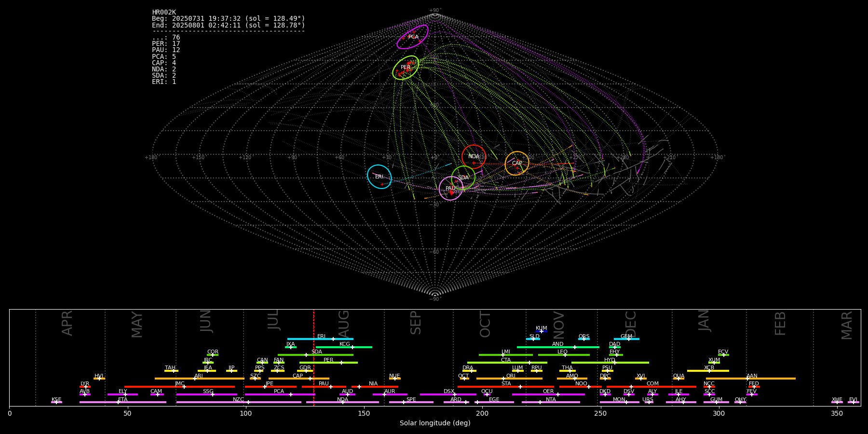Screen dimensions: 868x434
Task: Click the SDA green bar in timeline
Action: 315,355
